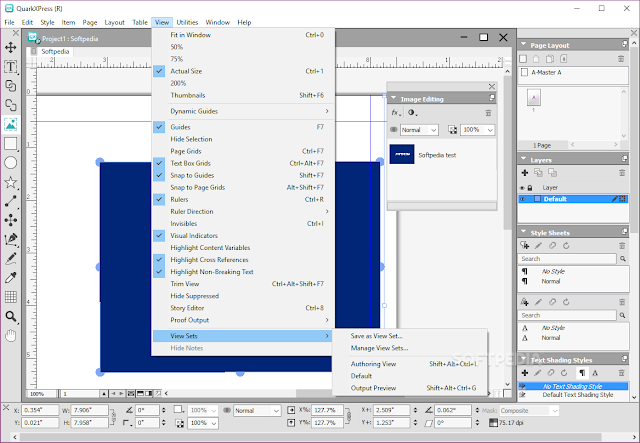Viewport: 640px width, 443px height.
Task: Select the Starburst tool
Action: click(x=11, y=182)
